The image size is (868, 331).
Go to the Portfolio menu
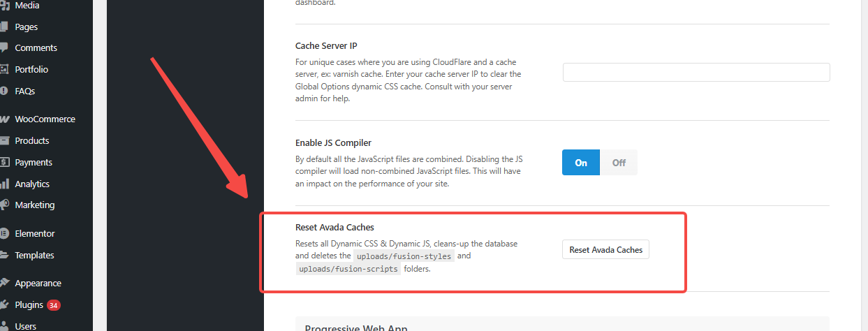point(31,69)
